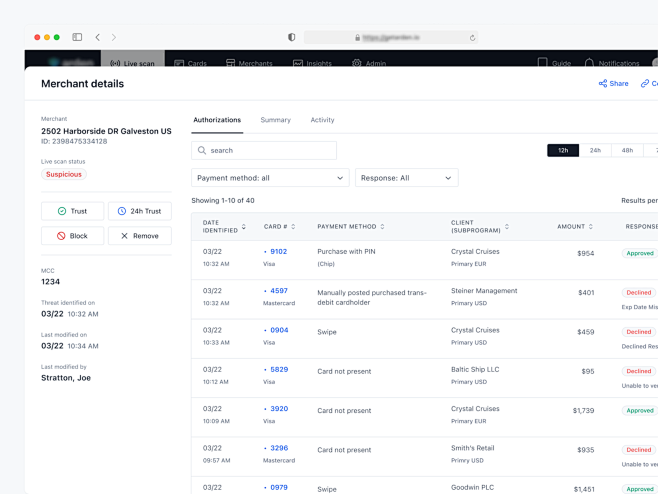Open the Guide link in header

point(554,63)
